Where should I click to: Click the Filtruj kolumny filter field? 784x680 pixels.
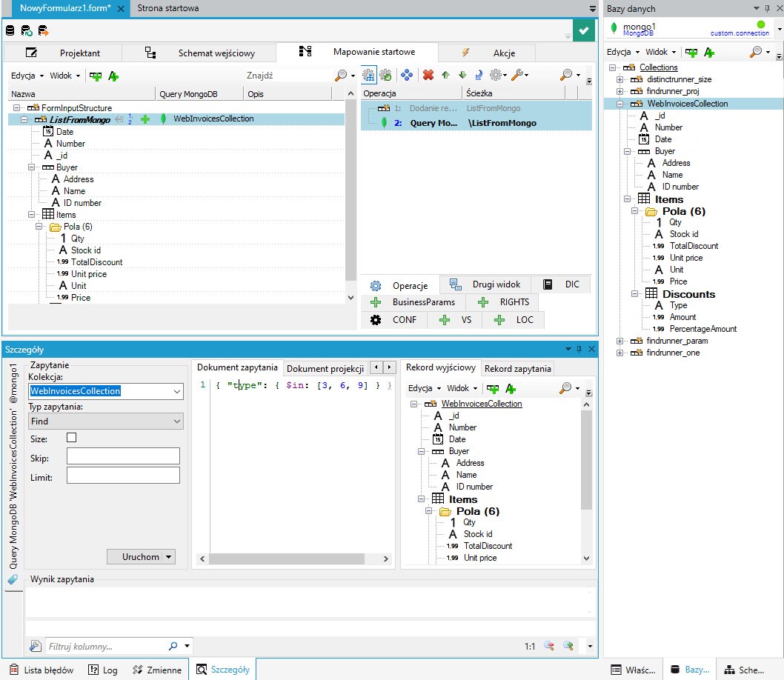click(x=107, y=647)
